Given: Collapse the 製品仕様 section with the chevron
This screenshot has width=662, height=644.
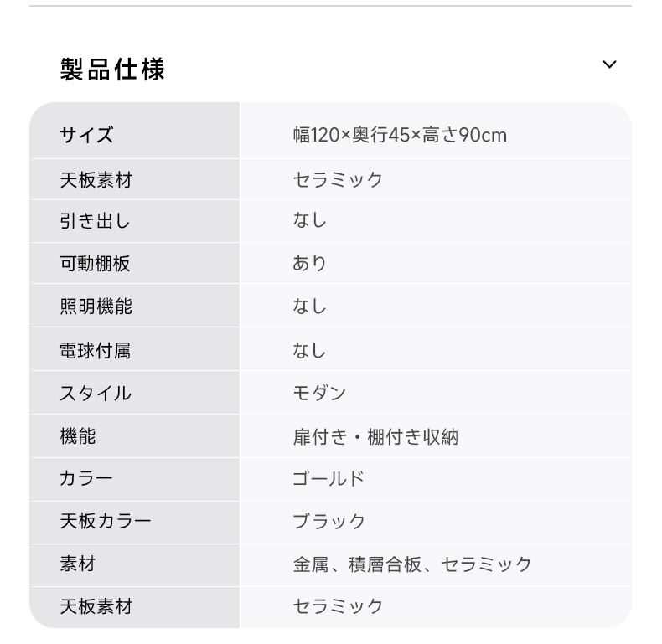Looking at the screenshot, I should [x=609, y=64].
